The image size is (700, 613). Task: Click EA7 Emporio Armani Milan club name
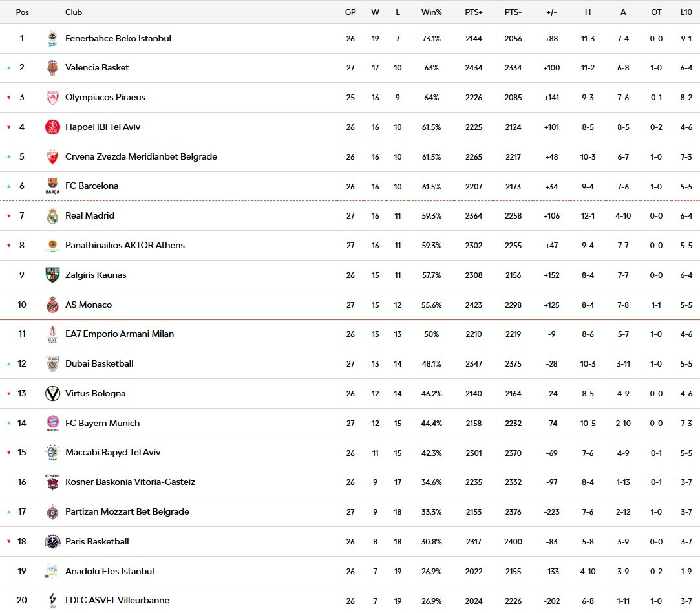click(120, 334)
